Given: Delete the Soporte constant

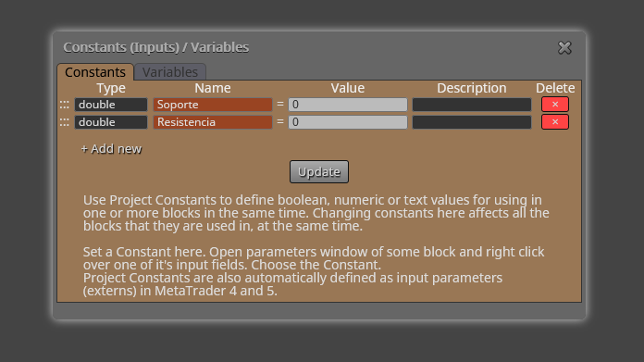Looking at the screenshot, I should pyautogui.click(x=555, y=105).
